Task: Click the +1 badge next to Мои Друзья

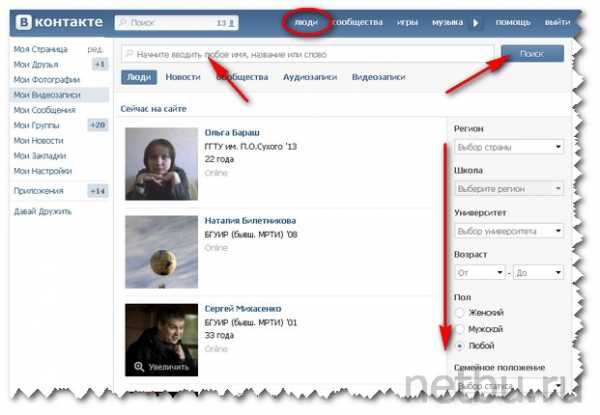Action: tap(99, 64)
